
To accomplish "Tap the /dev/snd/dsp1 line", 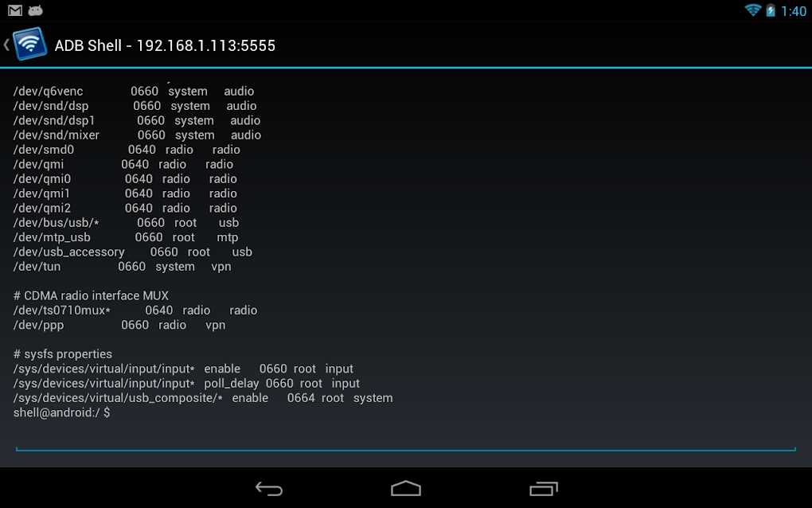I will pyautogui.click(x=137, y=120).
